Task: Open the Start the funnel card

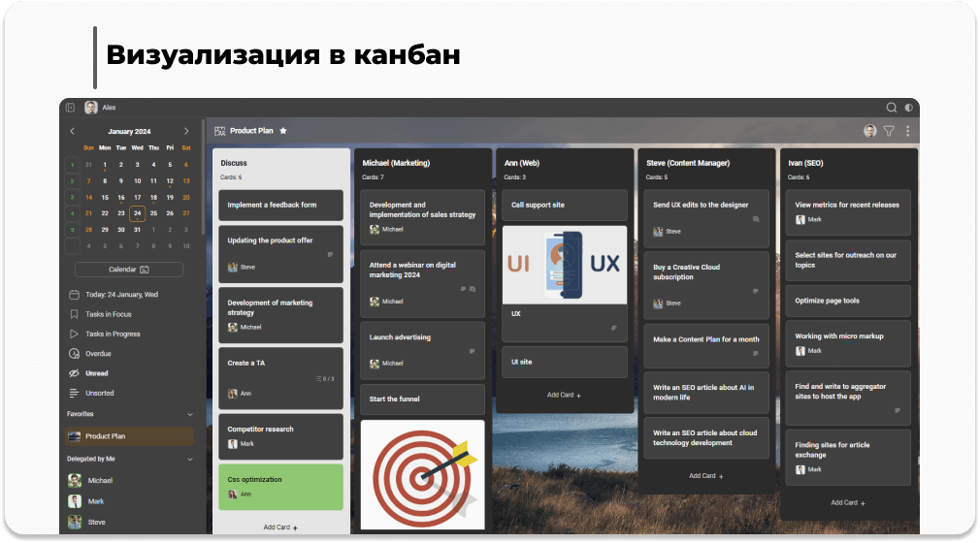Action: point(422,399)
